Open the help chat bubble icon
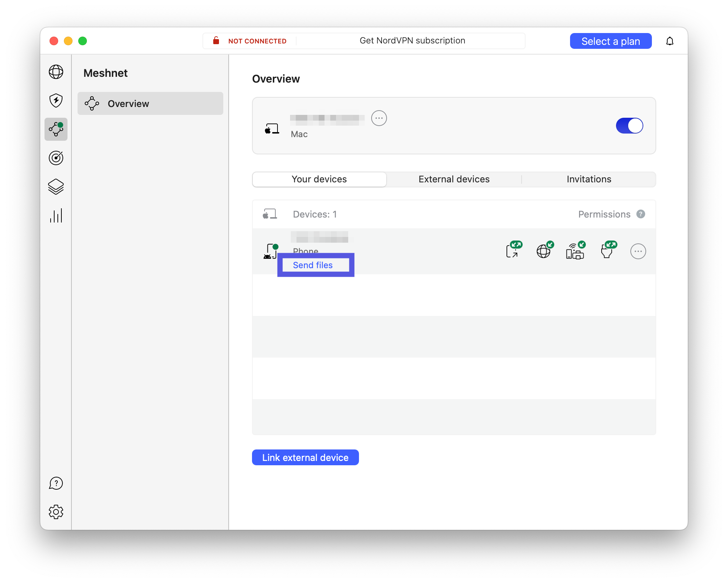This screenshot has width=728, height=583. click(56, 483)
